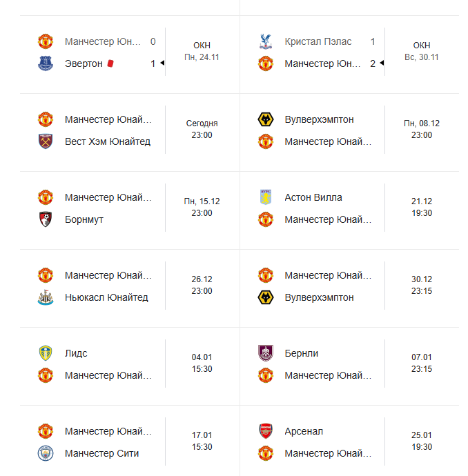This screenshot has width=468, height=476.
Task: Click the 25.01 19:30 match date
Action: (421, 441)
